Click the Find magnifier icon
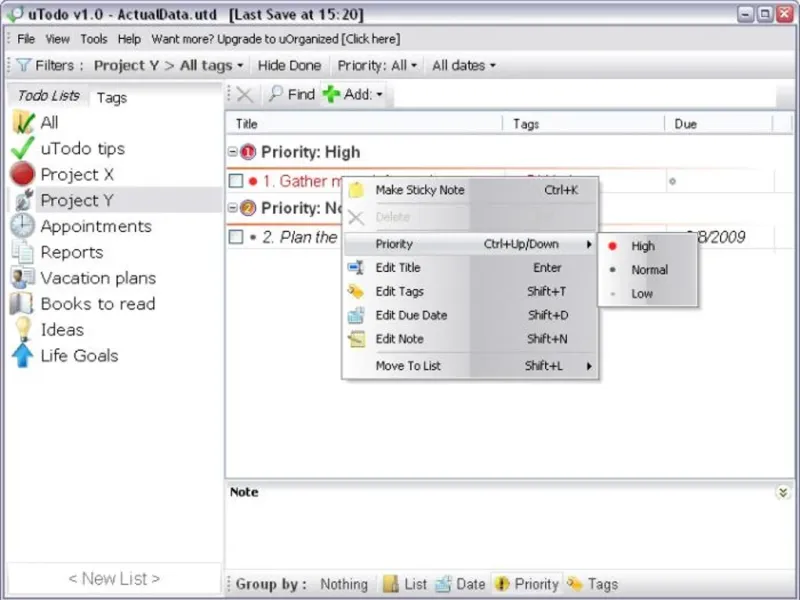This screenshot has width=800, height=600. coord(276,93)
